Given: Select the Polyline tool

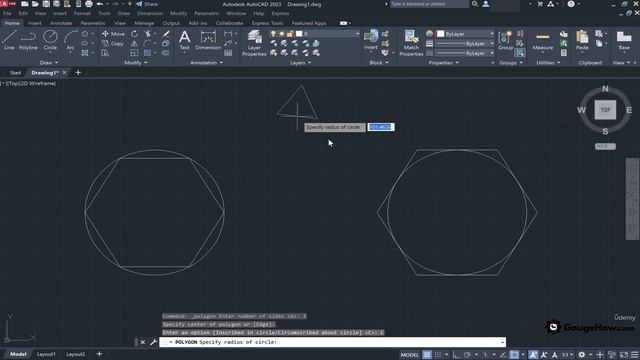Looking at the screenshot, I should point(28,40).
